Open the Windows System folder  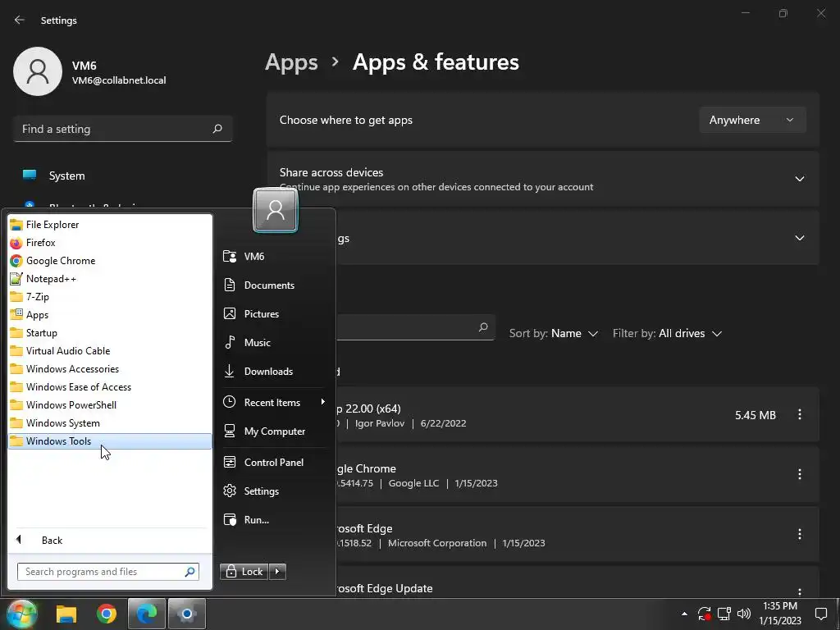[x=110, y=423]
